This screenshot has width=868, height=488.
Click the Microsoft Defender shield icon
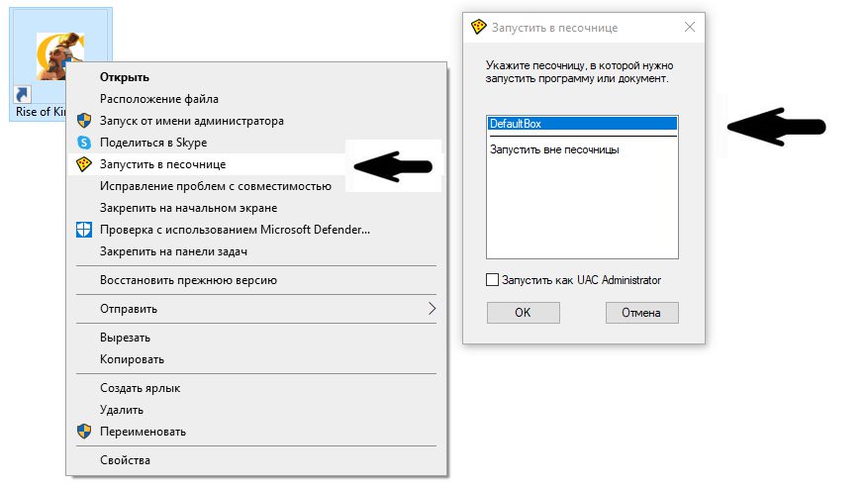tap(83, 230)
